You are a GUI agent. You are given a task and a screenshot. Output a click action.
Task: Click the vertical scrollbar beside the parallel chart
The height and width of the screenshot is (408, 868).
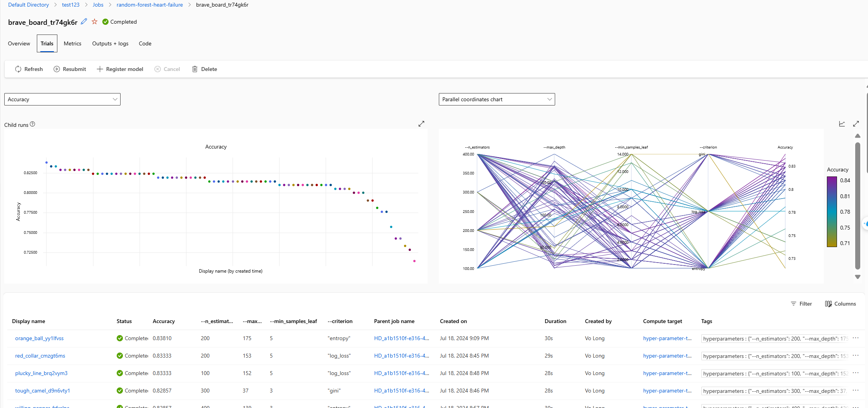(x=858, y=206)
